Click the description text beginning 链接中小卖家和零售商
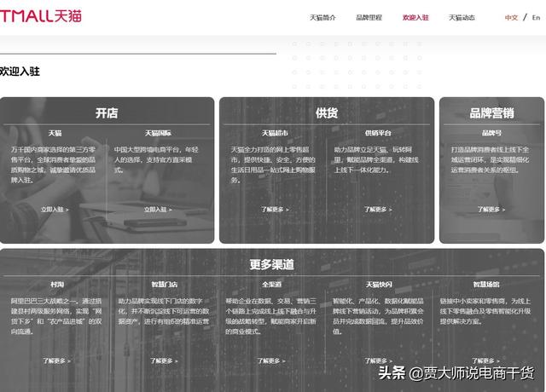Image resolution: width=546 pixels, height=392 pixels. point(485,311)
